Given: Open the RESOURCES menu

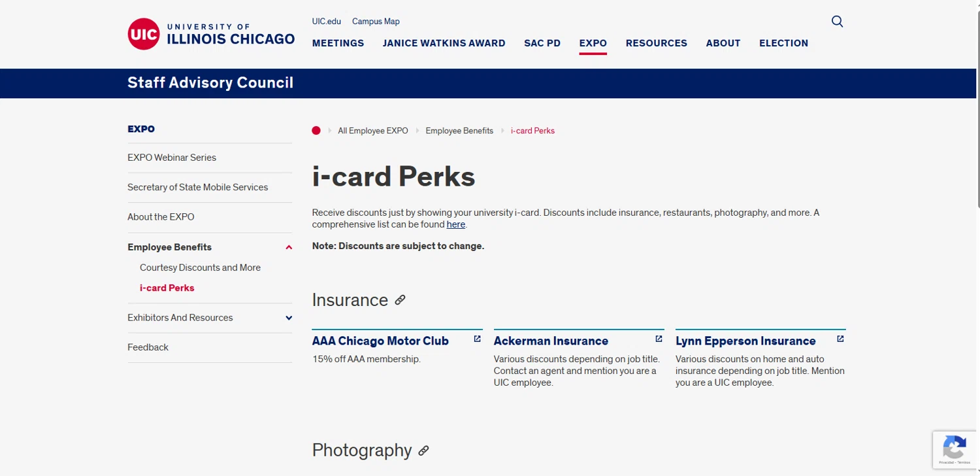Looking at the screenshot, I should coord(656,43).
